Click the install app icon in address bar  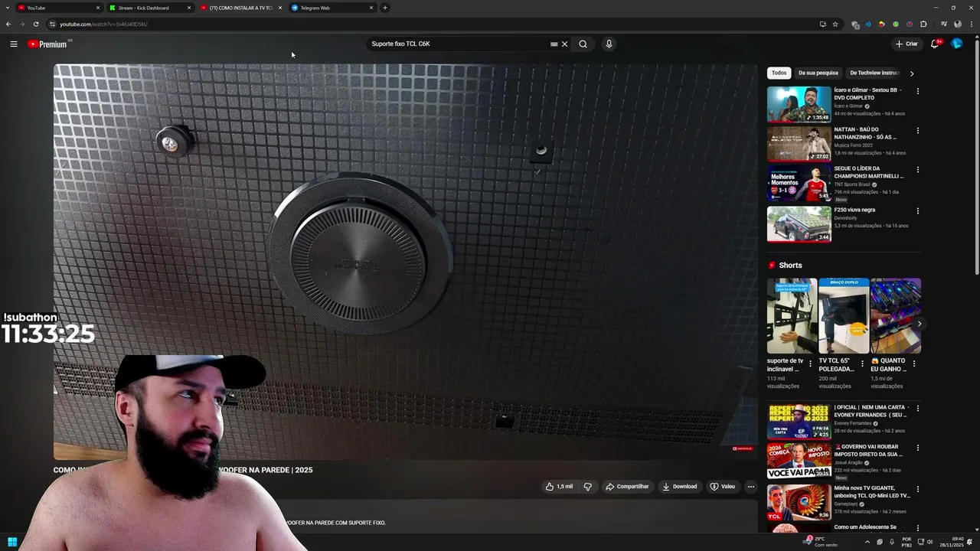tap(823, 24)
